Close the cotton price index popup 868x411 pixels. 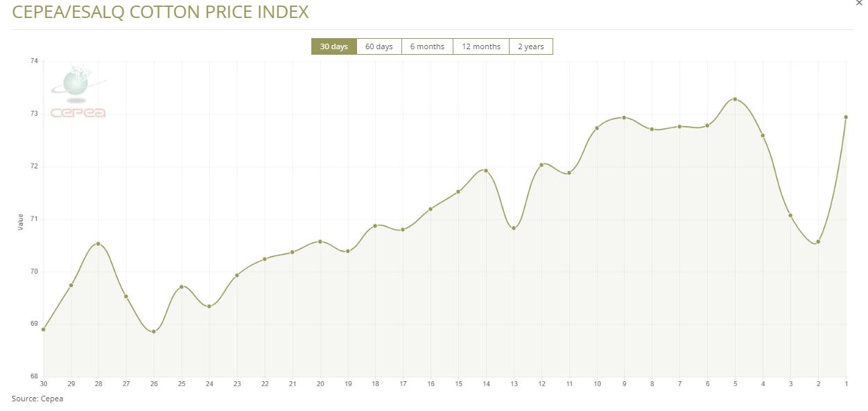tap(860, 3)
